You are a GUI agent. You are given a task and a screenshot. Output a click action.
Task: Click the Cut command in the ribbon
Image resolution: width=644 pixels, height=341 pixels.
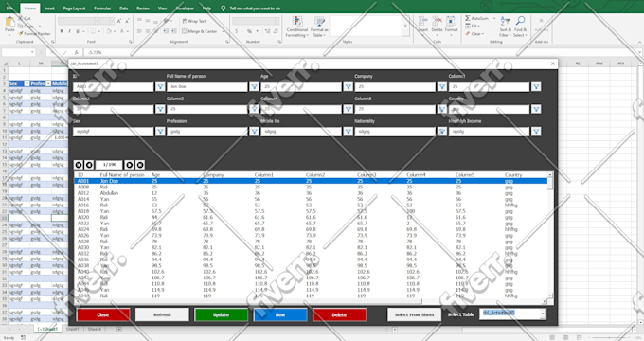click(x=25, y=19)
